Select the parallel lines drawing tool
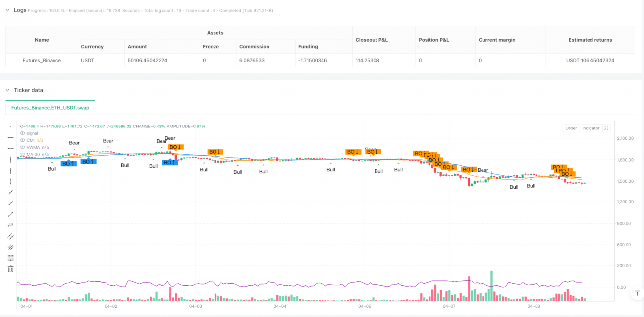 tap(10, 236)
